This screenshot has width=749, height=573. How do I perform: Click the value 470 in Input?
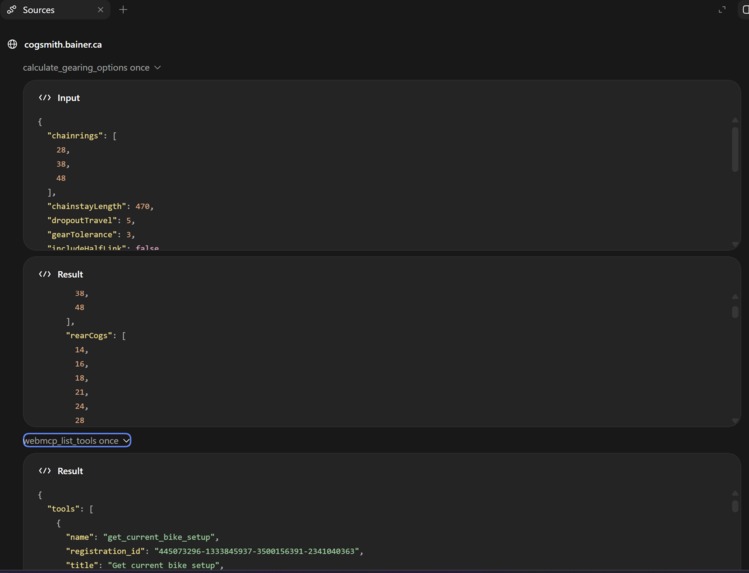[x=142, y=206]
